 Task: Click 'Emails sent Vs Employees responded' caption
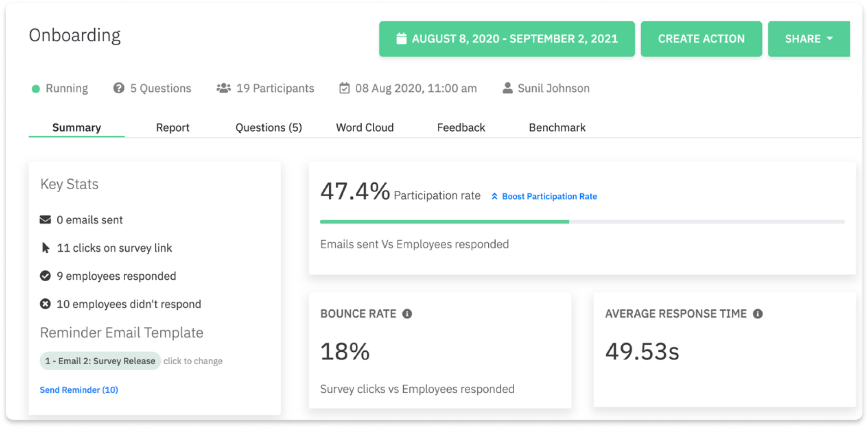click(x=414, y=244)
